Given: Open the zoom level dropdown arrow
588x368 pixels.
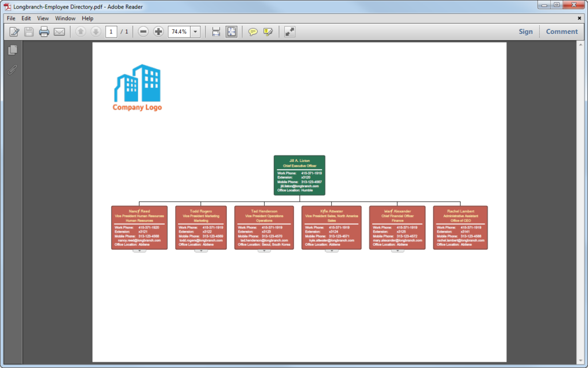Looking at the screenshot, I should (195, 32).
